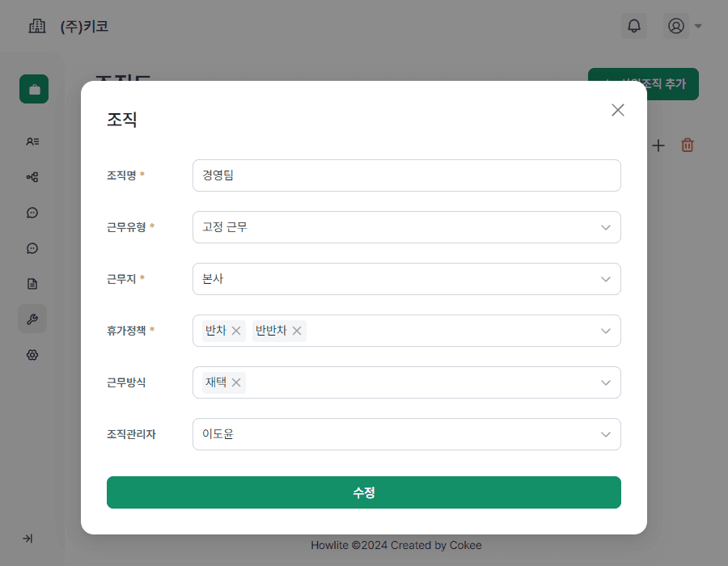Screen dimensions: 728x566
Task: Select the briefcase icon in the sidebar
Action: (33, 89)
